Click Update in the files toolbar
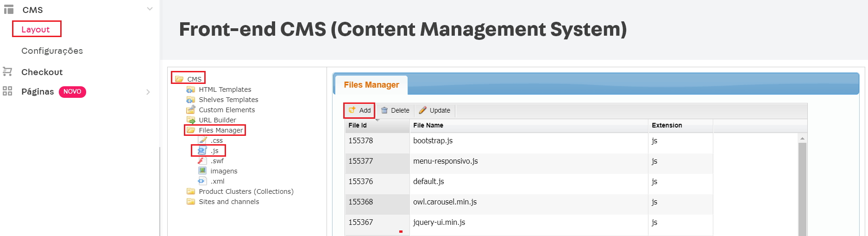The height and width of the screenshot is (236, 868). point(434,110)
